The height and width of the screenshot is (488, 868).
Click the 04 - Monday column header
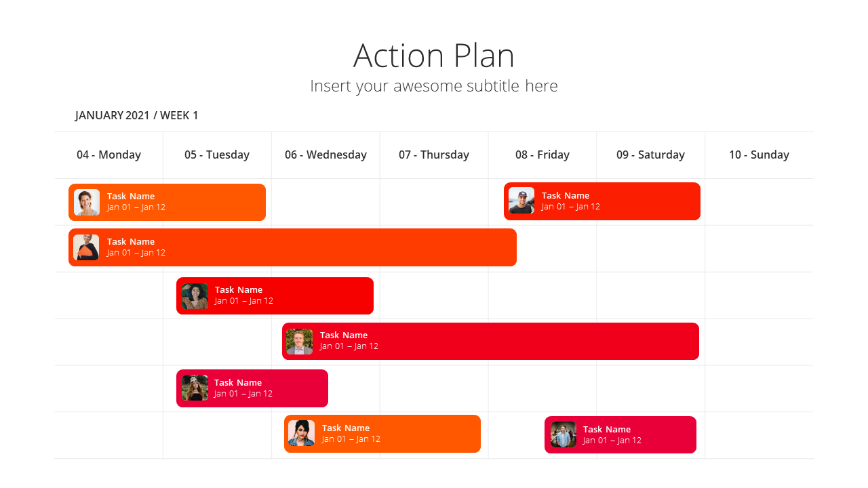tap(108, 155)
